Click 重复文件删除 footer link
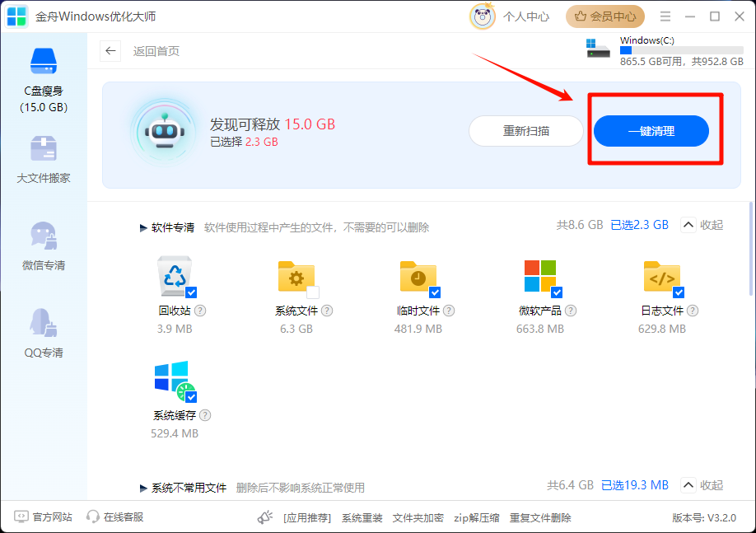756x533 pixels. (x=540, y=518)
